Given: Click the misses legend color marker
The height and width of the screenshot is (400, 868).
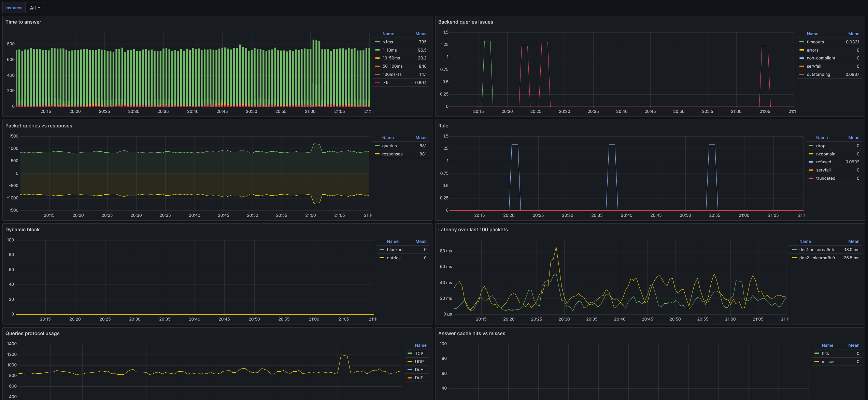Looking at the screenshot, I should pos(817,362).
